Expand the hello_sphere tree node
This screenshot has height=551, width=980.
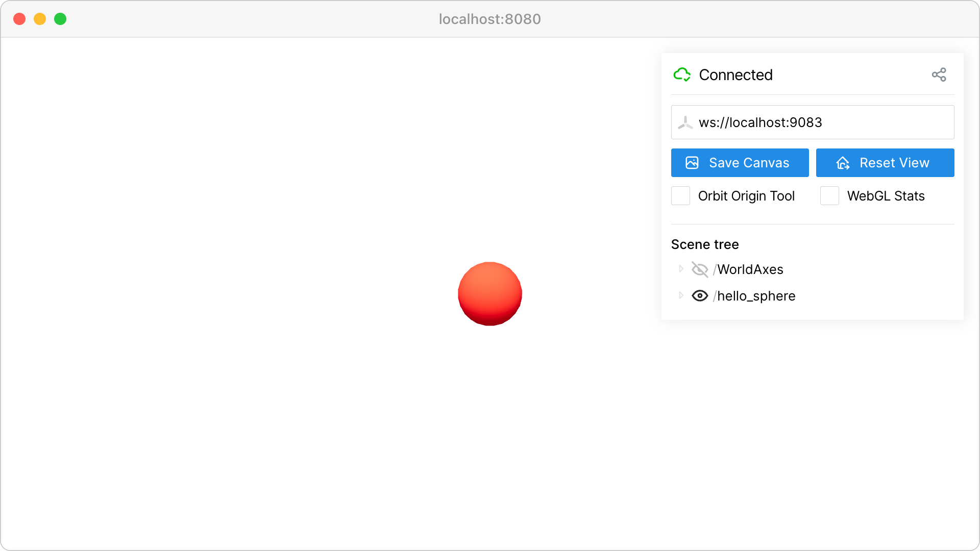(x=681, y=295)
